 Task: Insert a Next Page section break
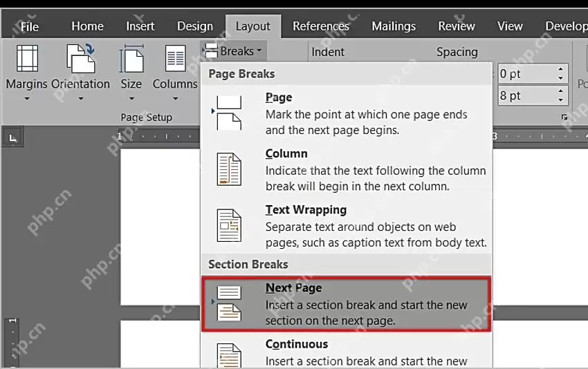[346, 304]
